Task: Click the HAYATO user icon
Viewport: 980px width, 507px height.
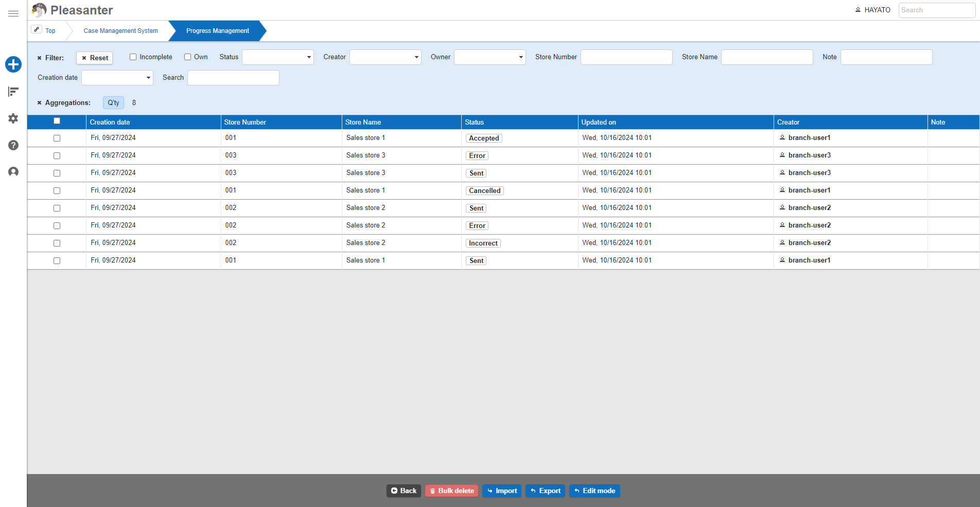Action: 858,10
